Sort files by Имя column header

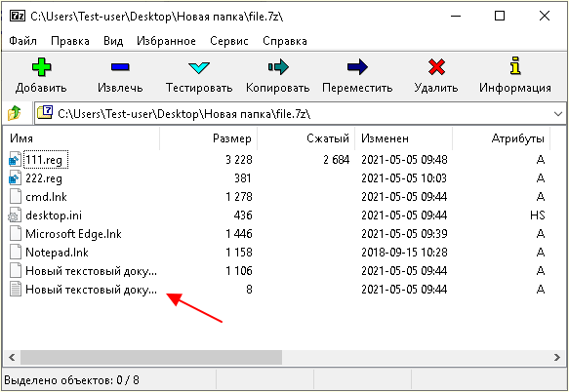click(82, 138)
